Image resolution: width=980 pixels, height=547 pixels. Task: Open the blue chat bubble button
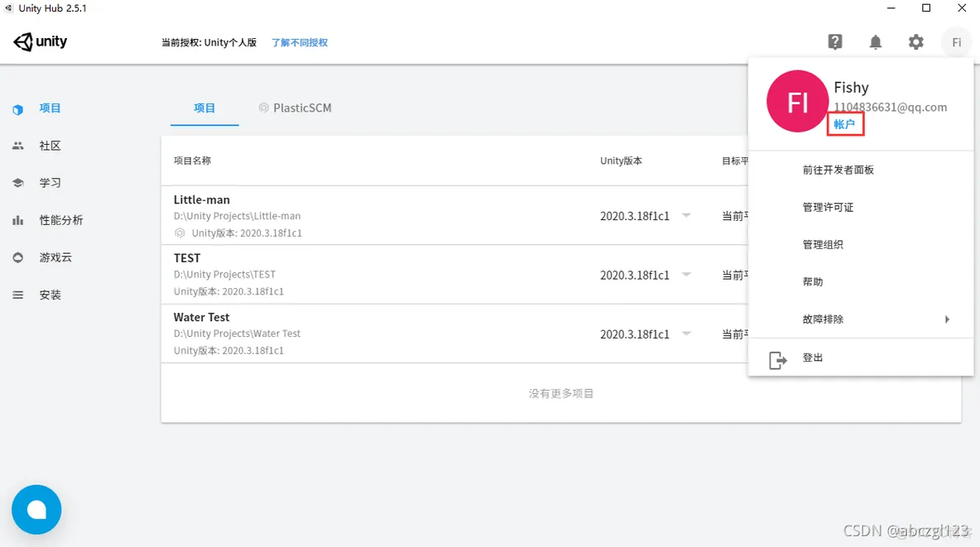(36, 510)
